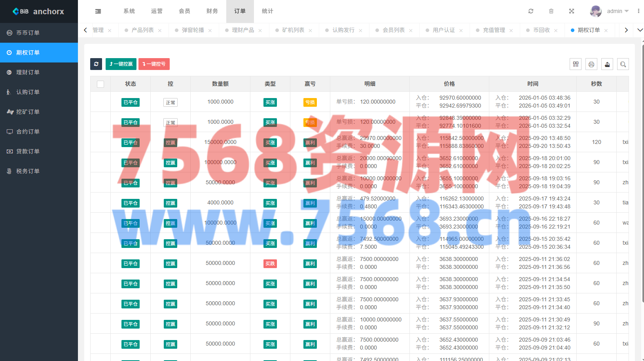This screenshot has width=644, height=361.
Task: Click the trash icon in top header
Action: click(x=551, y=11)
